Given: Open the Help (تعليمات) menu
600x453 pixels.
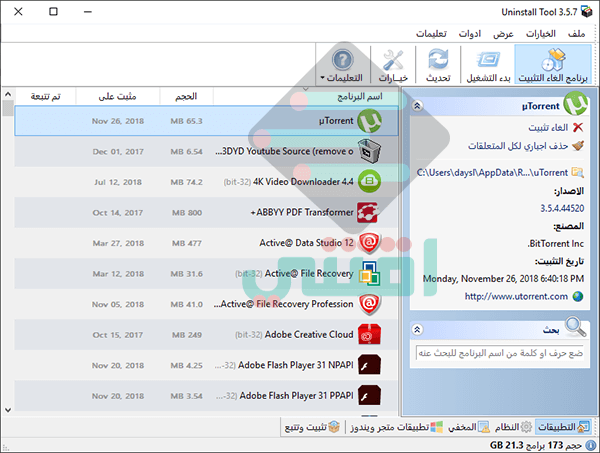Looking at the screenshot, I should [431, 34].
